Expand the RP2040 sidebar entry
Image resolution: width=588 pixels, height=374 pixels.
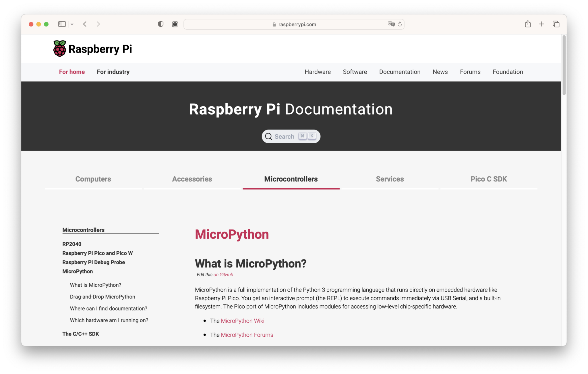71,244
